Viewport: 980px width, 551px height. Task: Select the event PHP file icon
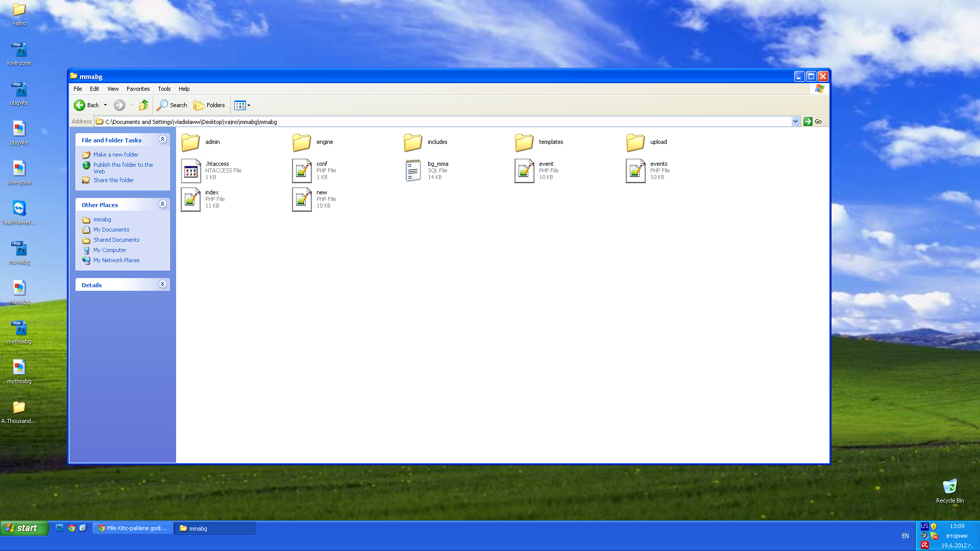524,171
